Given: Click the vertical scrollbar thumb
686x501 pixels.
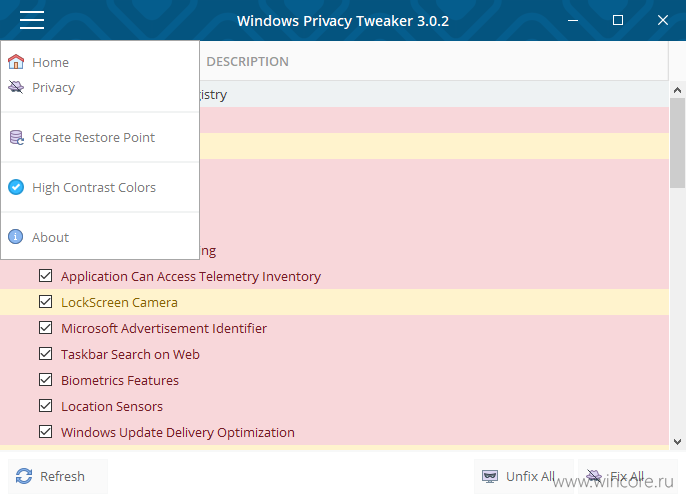Looking at the screenshot, I should click(677, 143).
